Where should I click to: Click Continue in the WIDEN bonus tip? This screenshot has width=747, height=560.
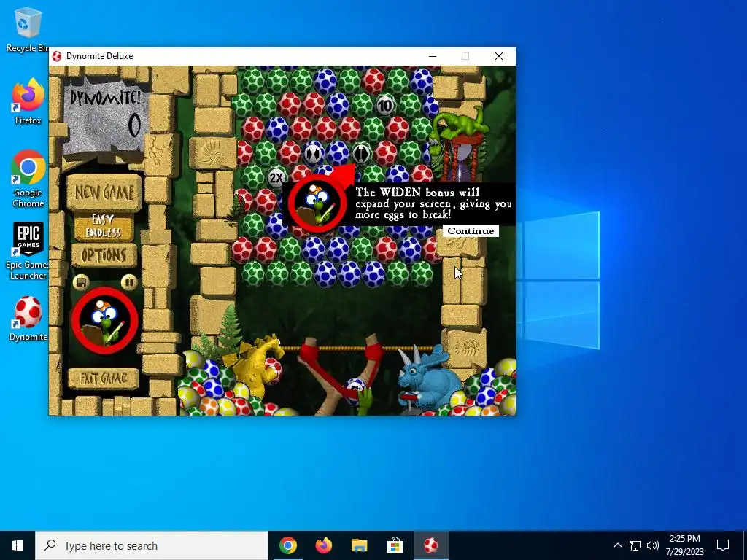(471, 231)
